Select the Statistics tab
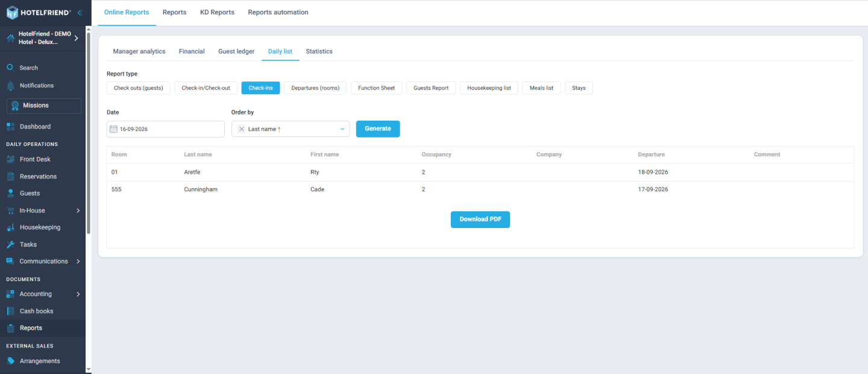Image resolution: width=868 pixels, height=374 pixels. (319, 51)
